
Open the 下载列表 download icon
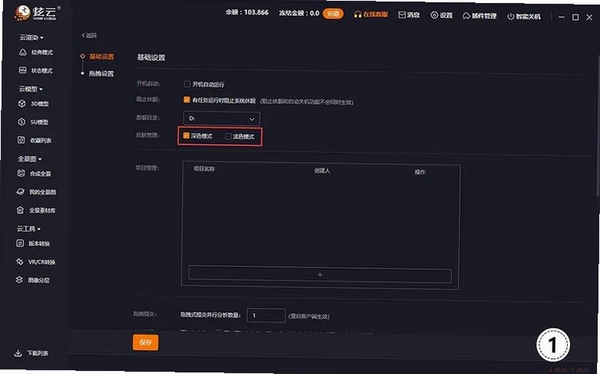18,353
